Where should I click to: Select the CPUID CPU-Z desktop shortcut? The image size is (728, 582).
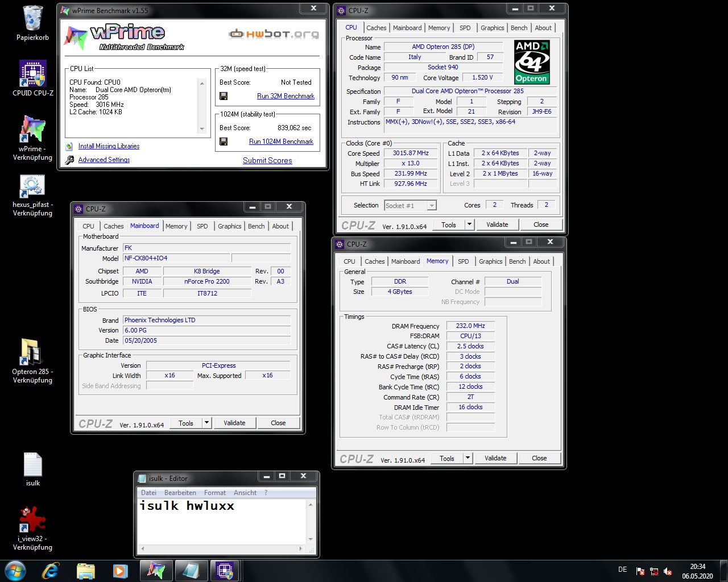[32, 78]
